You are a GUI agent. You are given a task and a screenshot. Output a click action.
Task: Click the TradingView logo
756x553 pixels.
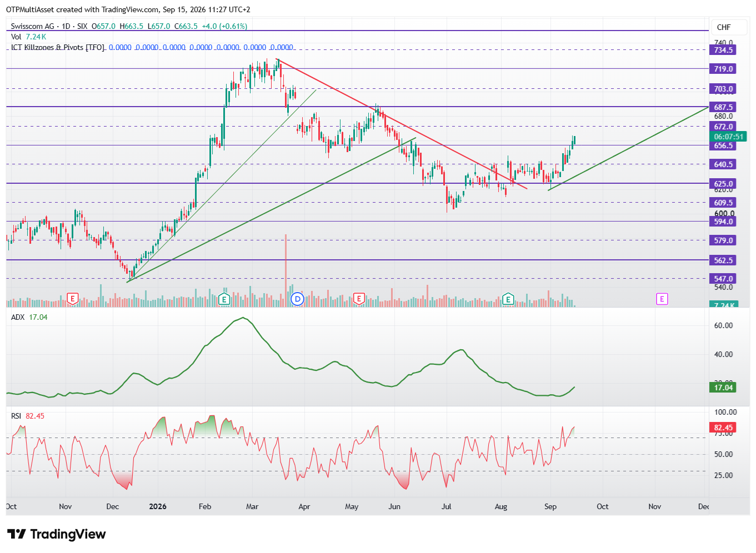click(x=57, y=534)
